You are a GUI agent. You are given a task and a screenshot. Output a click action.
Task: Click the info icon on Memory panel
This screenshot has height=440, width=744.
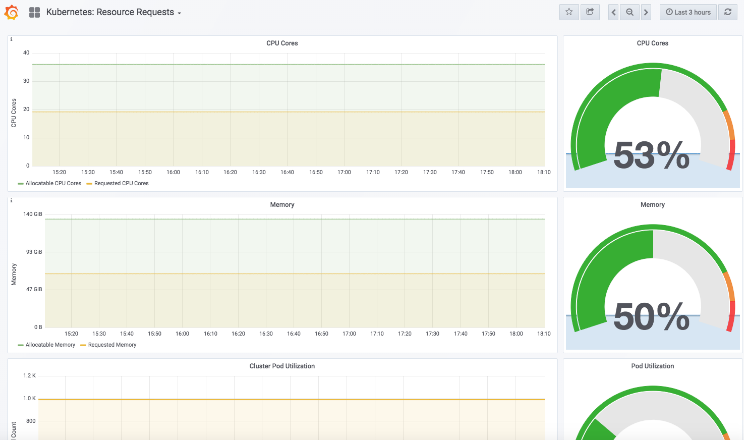[11, 201]
